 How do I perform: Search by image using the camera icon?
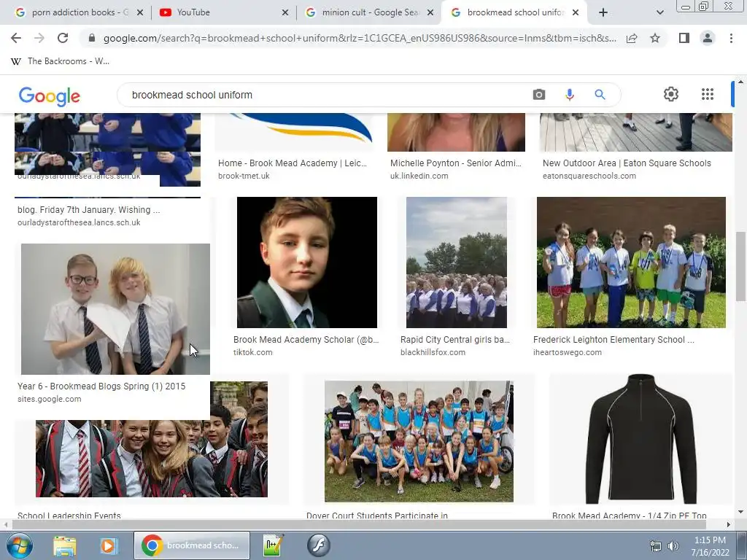tap(539, 95)
